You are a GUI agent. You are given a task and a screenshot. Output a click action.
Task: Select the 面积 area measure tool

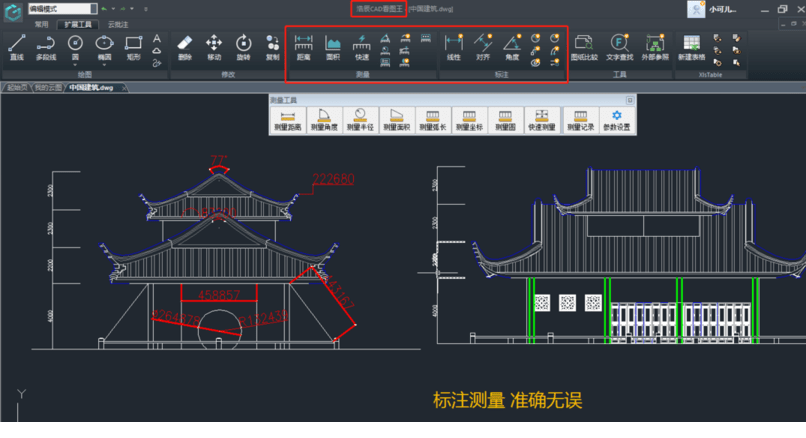pos(333,46)
